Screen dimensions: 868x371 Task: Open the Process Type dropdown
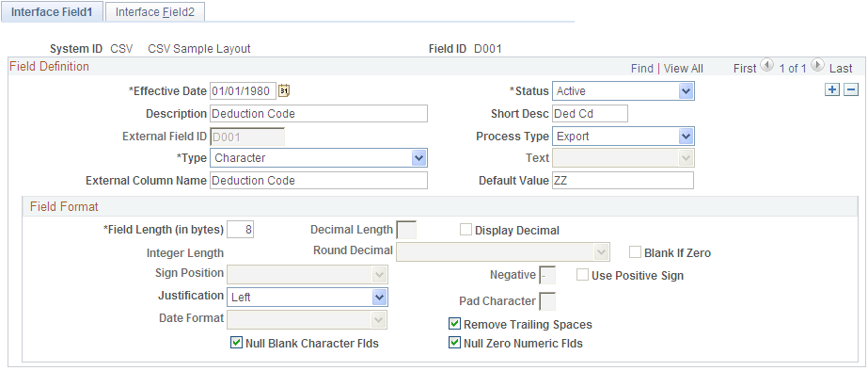[623, 136]
